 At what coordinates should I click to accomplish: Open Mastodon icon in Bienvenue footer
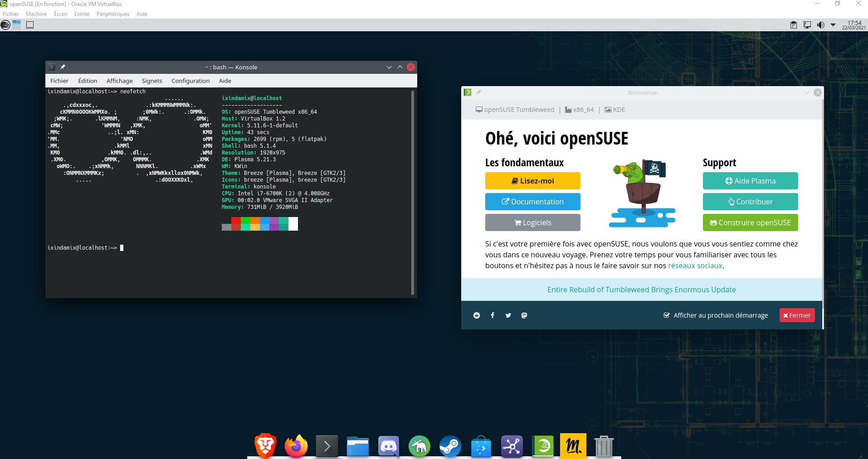coord(524,315)
